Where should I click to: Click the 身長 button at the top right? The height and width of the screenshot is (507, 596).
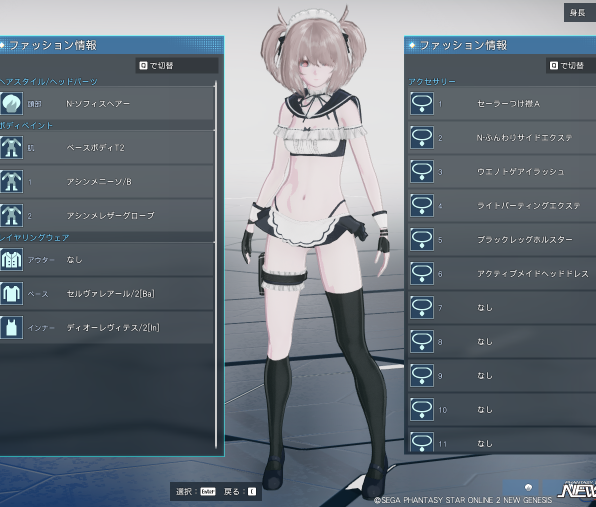tap(580, 13)
